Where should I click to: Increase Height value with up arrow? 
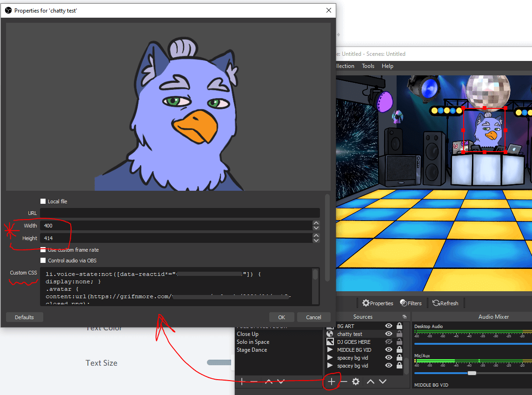(316, 235)
